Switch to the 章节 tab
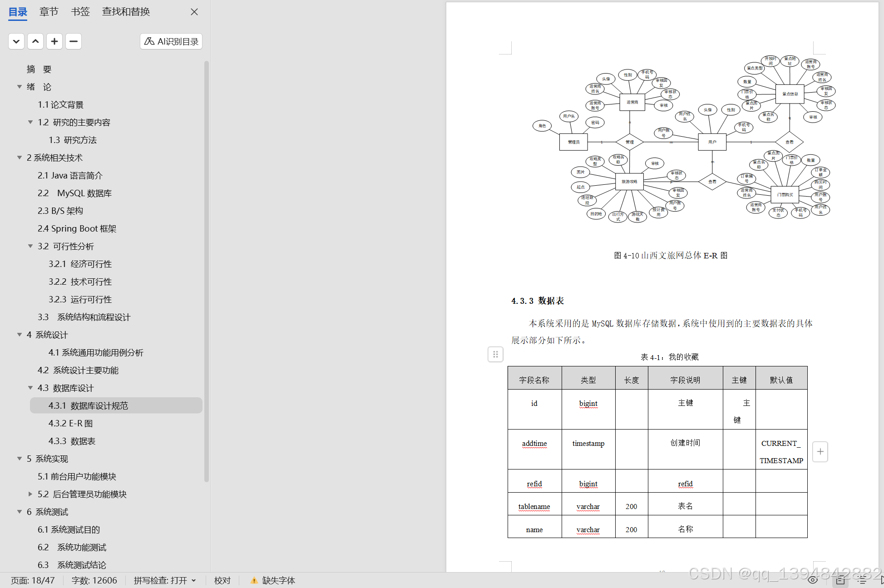The image size is (884, 588). (49, 12)
